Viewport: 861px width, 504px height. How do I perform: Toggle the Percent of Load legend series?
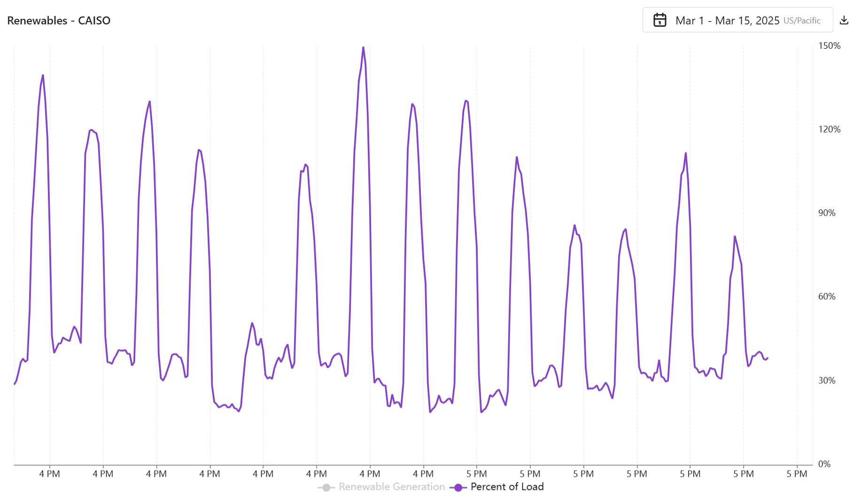(496, 487)
